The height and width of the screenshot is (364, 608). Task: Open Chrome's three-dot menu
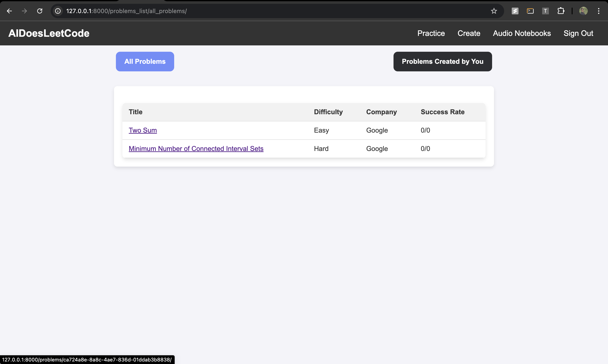pyautogui.click(x=598, y=11)
